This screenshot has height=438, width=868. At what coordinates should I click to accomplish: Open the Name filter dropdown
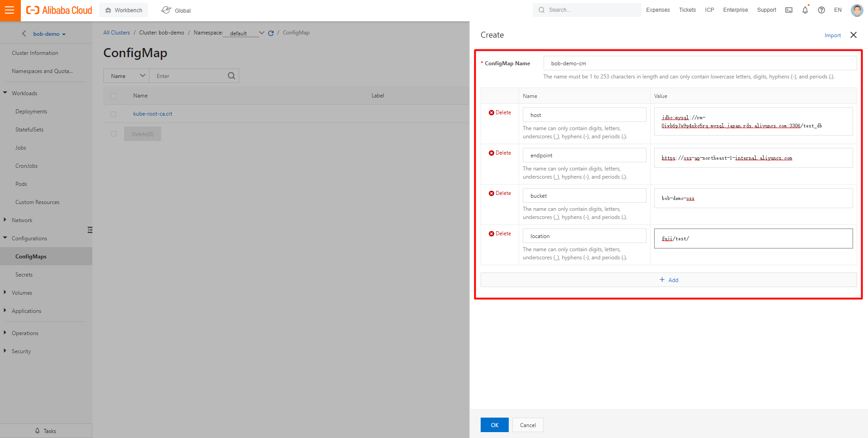coord(142,75)
